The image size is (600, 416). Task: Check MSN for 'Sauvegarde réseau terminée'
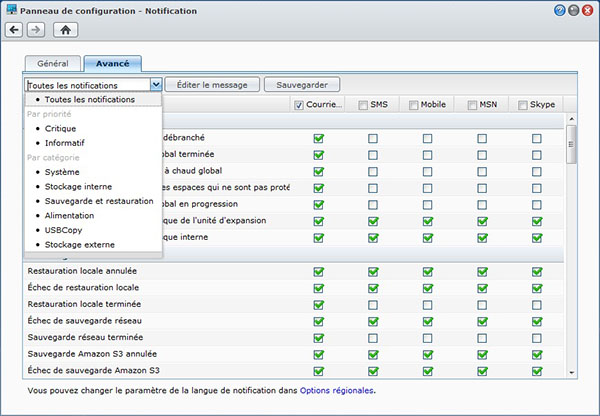click(x=482, y=338)
